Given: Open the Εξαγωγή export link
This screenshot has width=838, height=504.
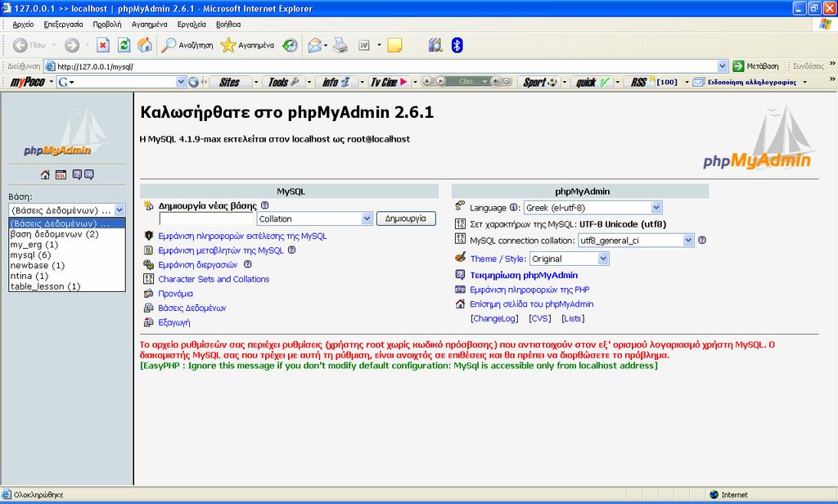Looking at the screenshot, I should (173, 322).
